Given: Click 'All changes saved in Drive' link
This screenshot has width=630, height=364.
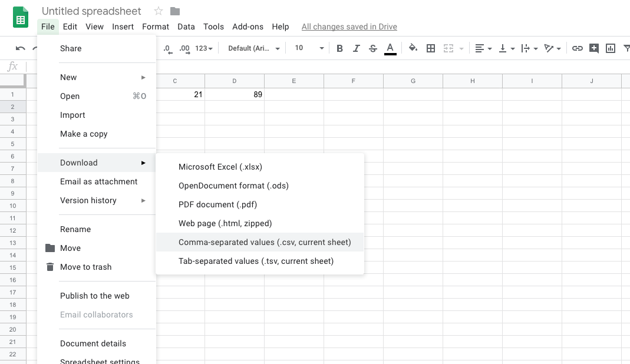Looking at the screenshot, I should (349, 27).
